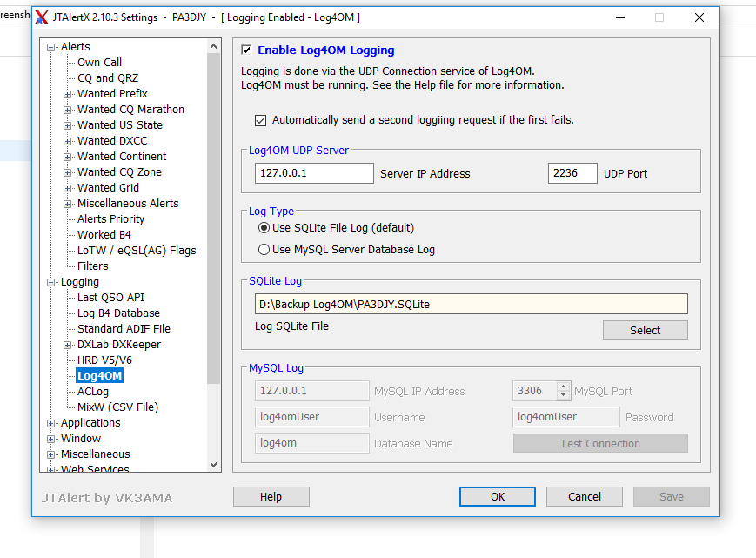Image resolution: width=756 pixels, height=558 pixels.
Task: Select Log4OM in the Logging tree
Action: [x=100, y=376]
